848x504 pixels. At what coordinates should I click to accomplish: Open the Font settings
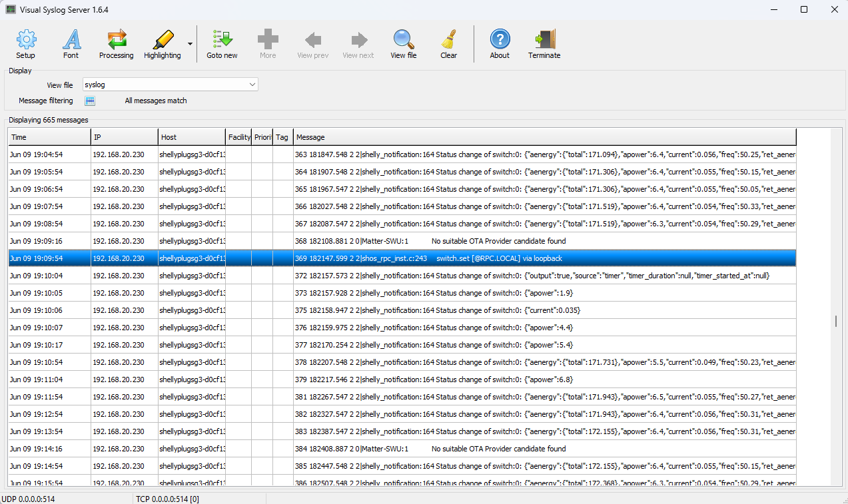71,45
